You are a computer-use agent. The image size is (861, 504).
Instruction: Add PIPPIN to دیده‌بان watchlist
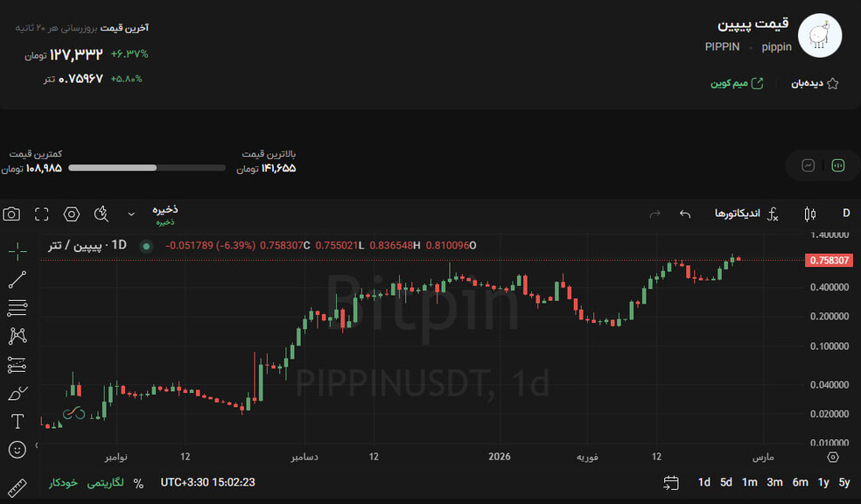(815, 83)
